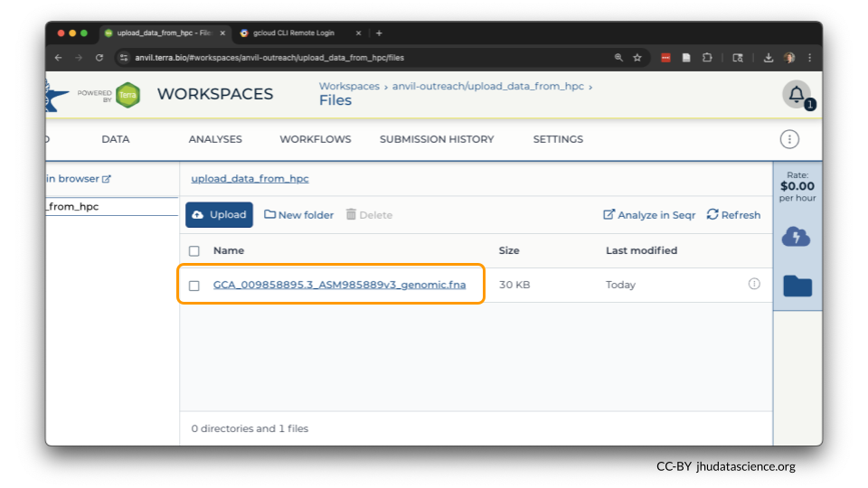Go to Workspaces breadcrumb link
This screenshot has width=868, height=488.
tap(349, 87)
